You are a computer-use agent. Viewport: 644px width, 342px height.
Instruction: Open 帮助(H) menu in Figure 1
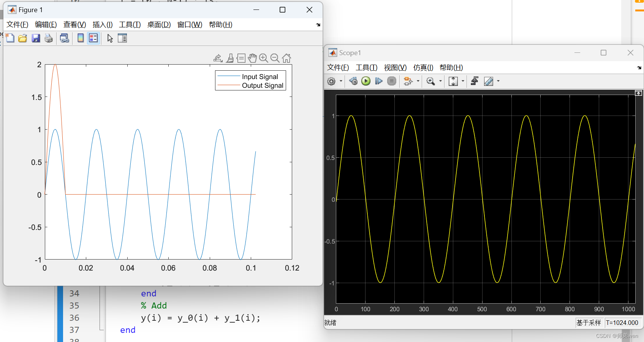click(221, 25)
